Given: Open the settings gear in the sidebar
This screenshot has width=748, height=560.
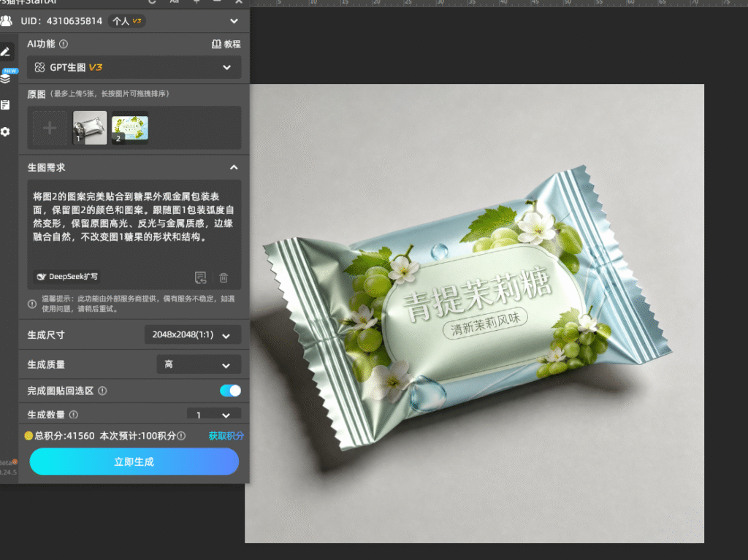Looking at the screenshot, I should [x=5, y=131].
